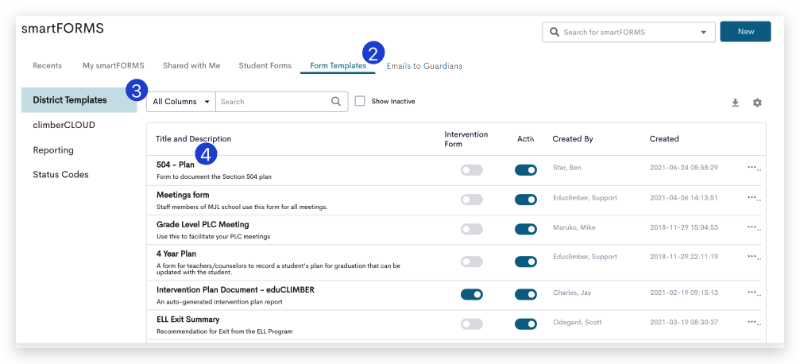Open the 504 – Plan template
Image resolution: width=800 pixels, height=364 pixels.
pyautogui.click(x=175, y=165)
